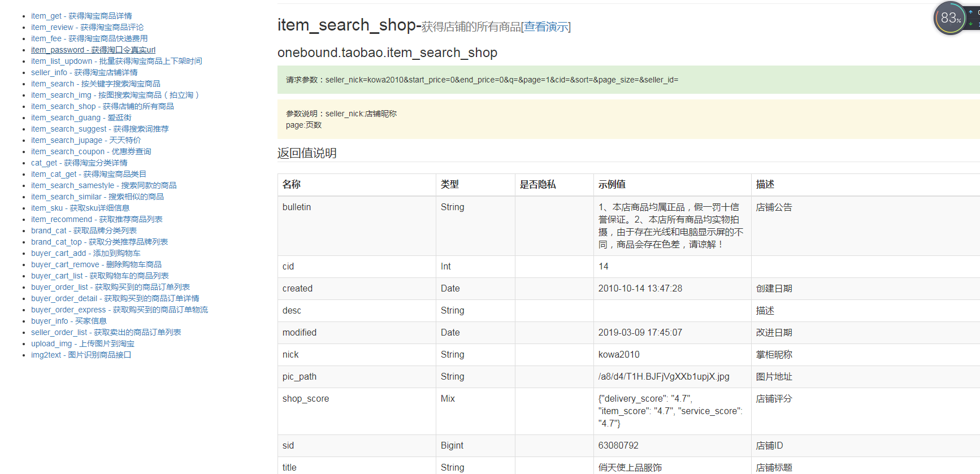980x474 pixels.
Task: Open the upload_img API link
Action: [x=83, y=343]
